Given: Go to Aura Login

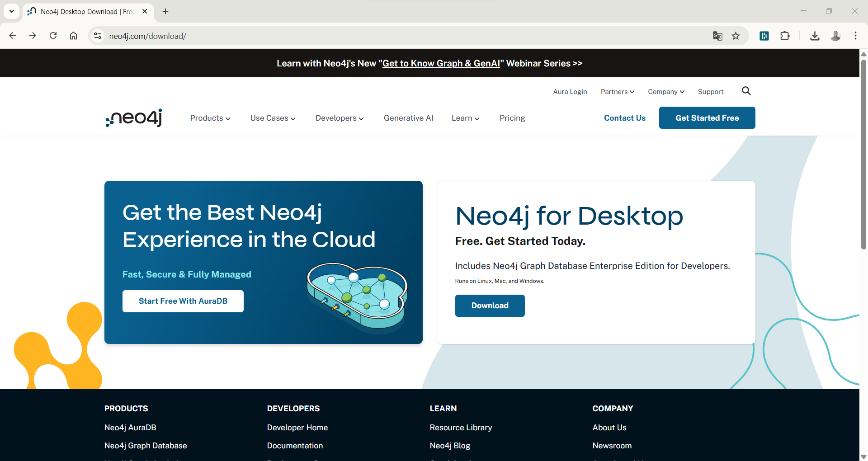Looking at the screenshot, I should point(570,92).
